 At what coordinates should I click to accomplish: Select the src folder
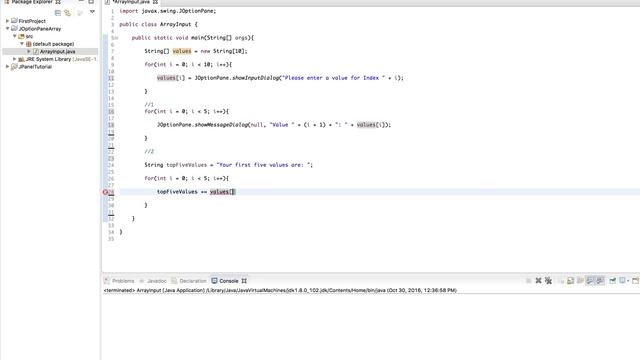(x=29, y=36)
